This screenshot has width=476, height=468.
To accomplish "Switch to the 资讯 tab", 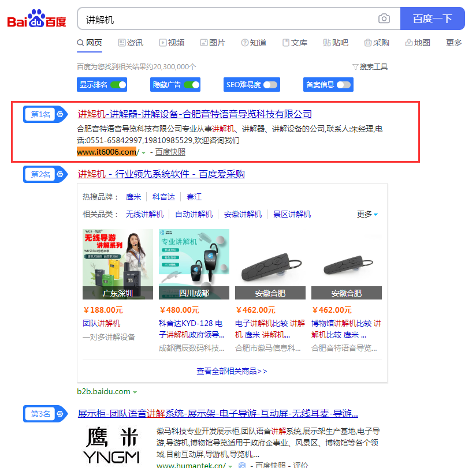I will click(131, 43).
